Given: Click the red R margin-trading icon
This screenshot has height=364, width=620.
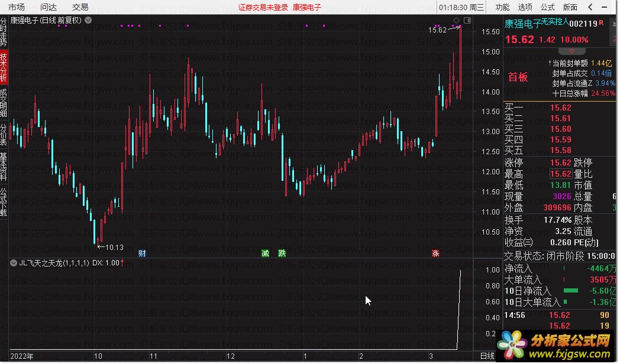Looking at the screenshot, I should click(x=602, y=23).
